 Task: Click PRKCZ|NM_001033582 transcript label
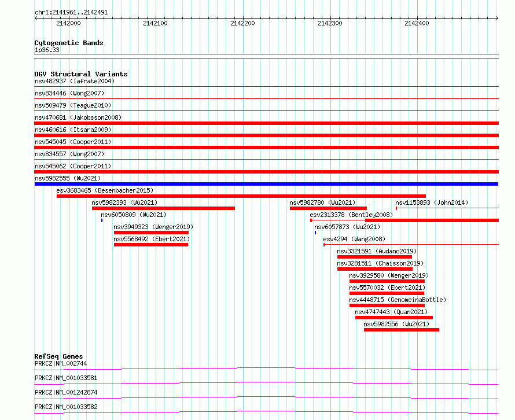tap(66, 407)
